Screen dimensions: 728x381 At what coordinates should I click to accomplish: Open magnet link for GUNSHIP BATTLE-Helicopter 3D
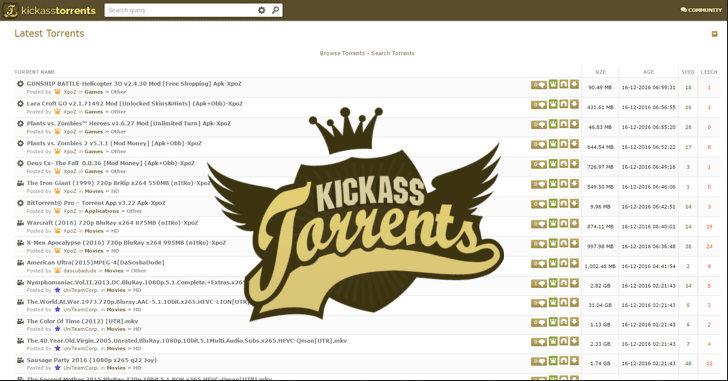point(564,84)
